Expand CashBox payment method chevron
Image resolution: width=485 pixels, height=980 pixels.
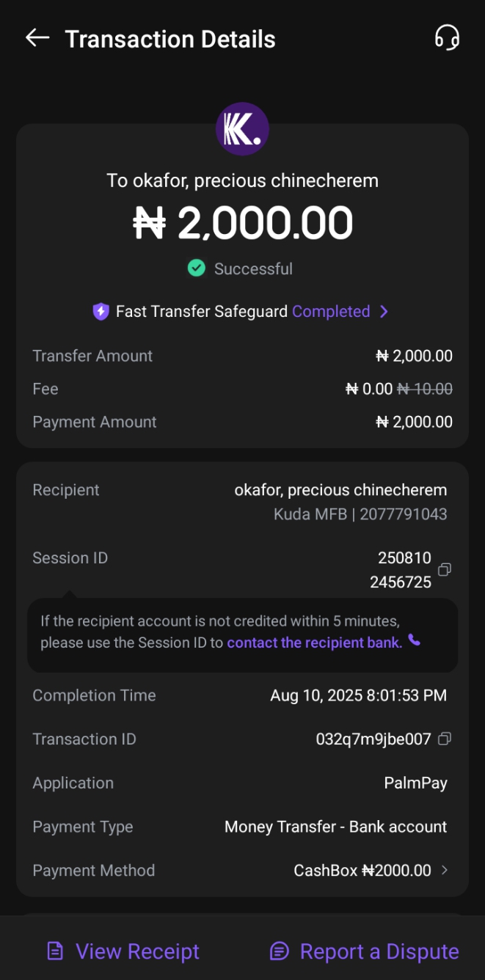(444, 871)
